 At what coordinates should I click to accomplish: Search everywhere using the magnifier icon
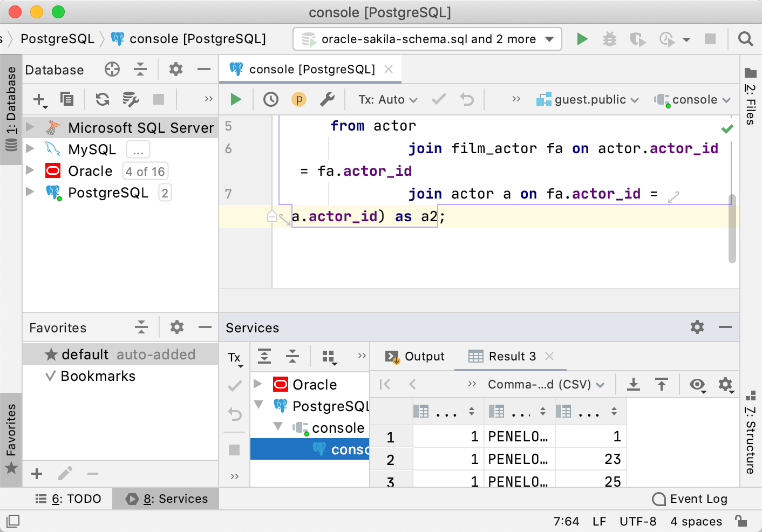coord(745,38)
